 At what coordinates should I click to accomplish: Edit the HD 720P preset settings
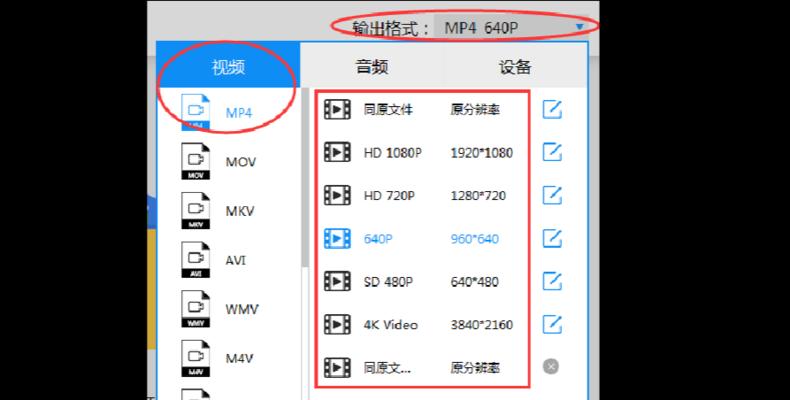click(552, 195)
